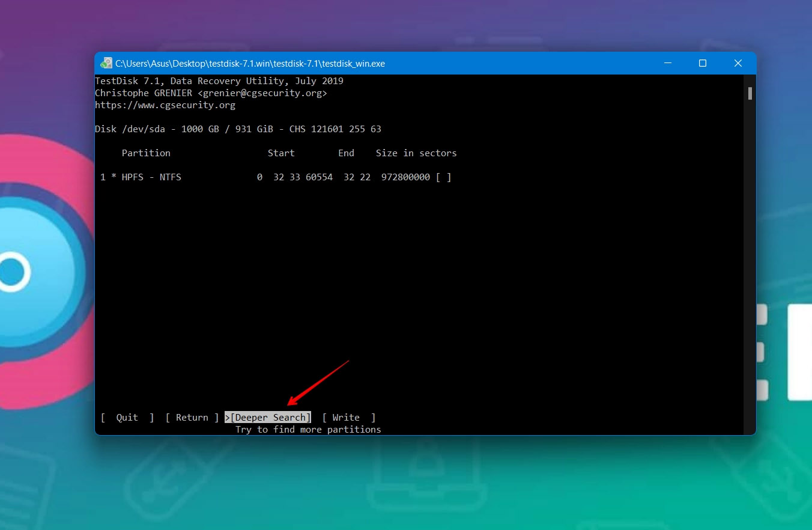Select the Return option

(192, 418)
